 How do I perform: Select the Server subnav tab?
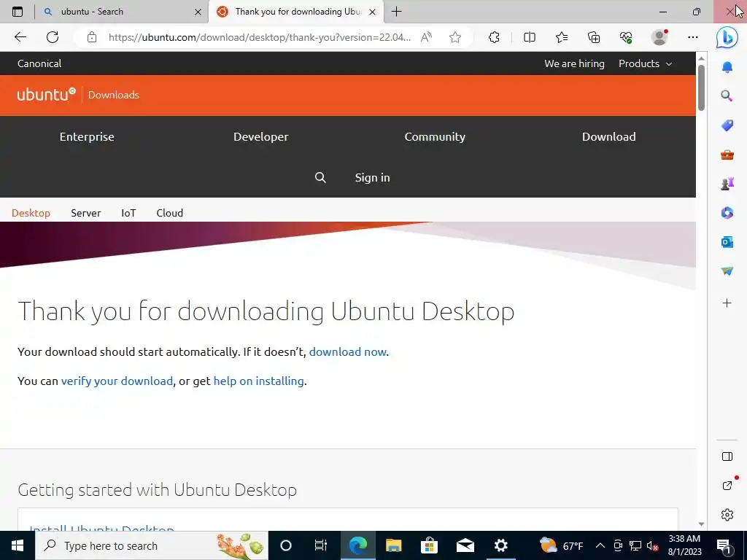point(86,213)
